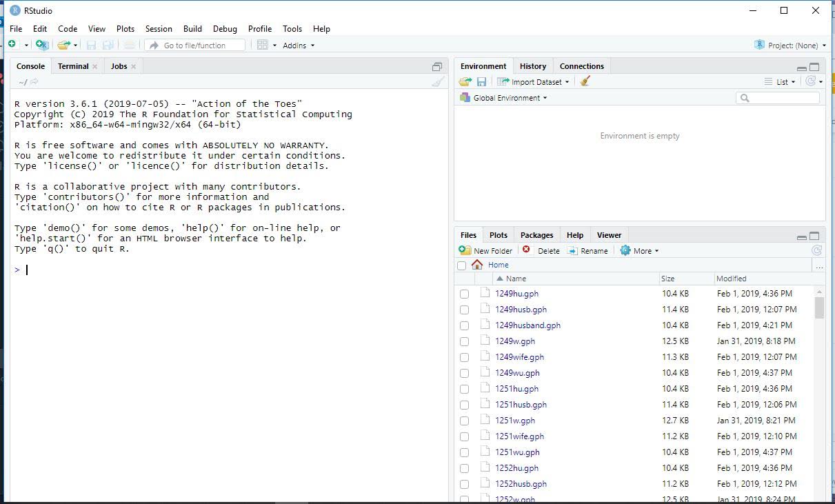The image size is (835, 504).
Task: Clear environment objects with the broom icon
Action: pos(585,81)
